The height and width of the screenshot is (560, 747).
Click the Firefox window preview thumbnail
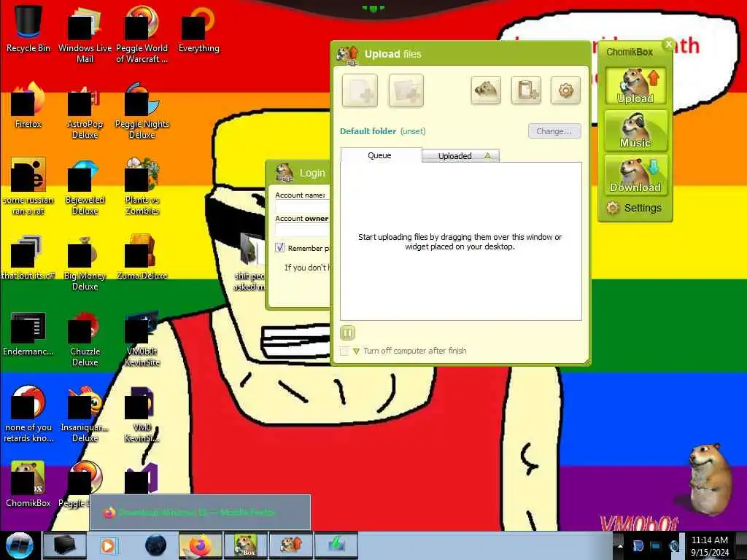tap(200, 513)
